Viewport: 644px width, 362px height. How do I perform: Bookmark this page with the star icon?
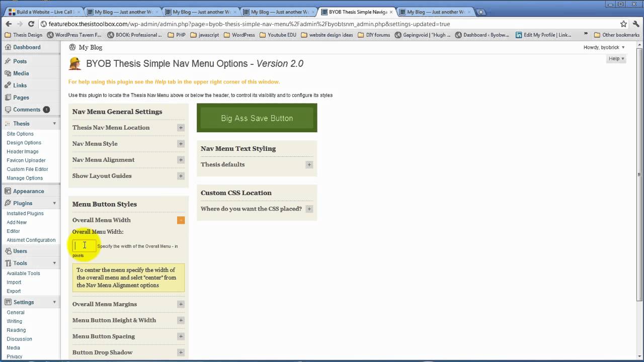623,24
